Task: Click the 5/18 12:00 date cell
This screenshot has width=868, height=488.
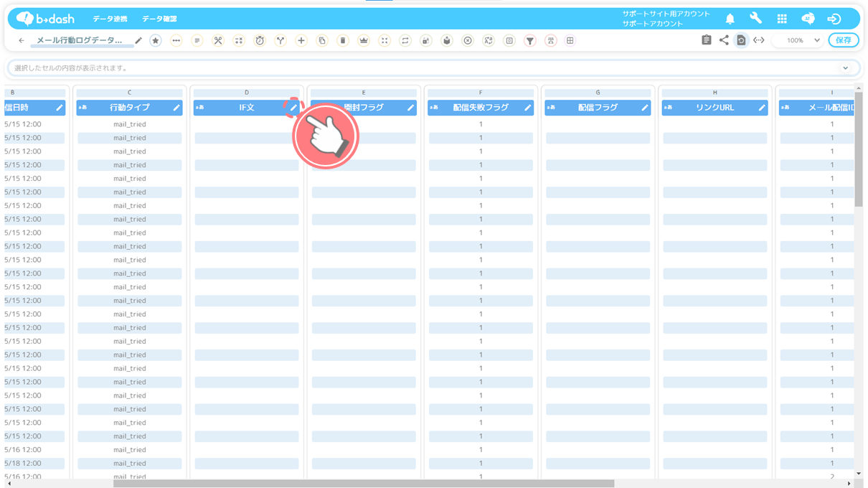Action: [24, 464]
